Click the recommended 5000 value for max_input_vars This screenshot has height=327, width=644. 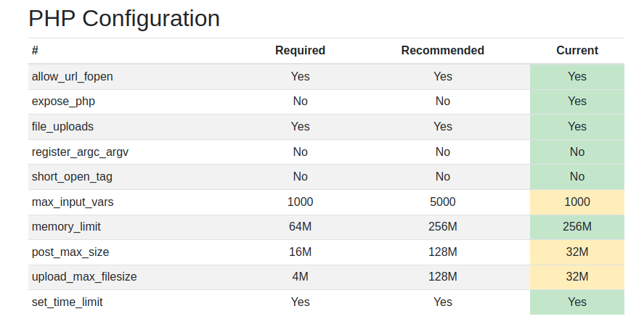coord(442,202)
